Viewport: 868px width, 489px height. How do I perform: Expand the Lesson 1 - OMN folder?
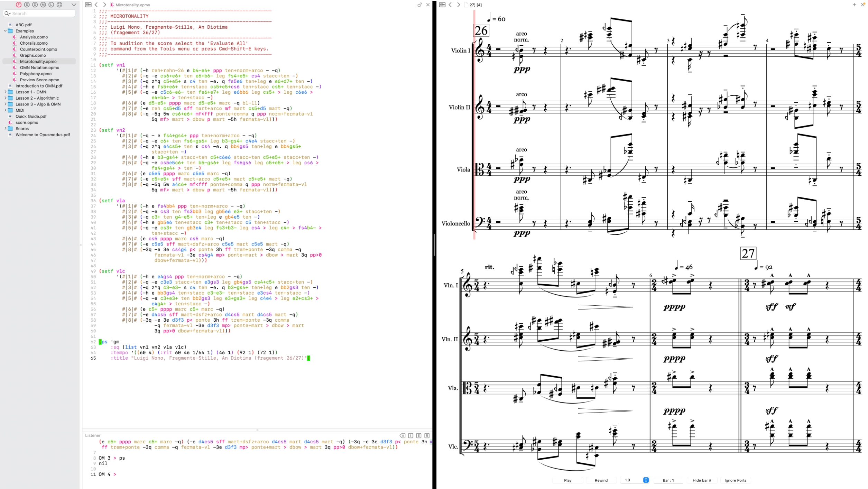(x=5, y=92)
